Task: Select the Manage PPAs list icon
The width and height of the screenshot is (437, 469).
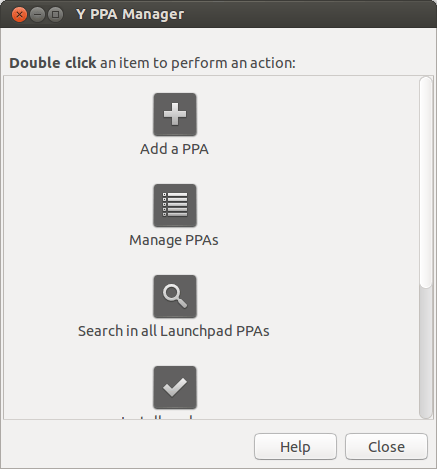Action: (175, 205)
